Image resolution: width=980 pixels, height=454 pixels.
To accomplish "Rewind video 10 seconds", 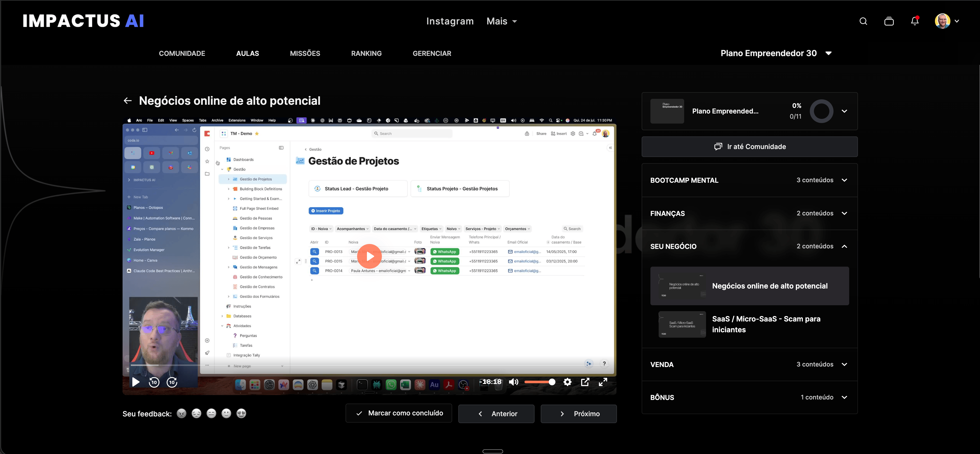I will tap(154, 382).
